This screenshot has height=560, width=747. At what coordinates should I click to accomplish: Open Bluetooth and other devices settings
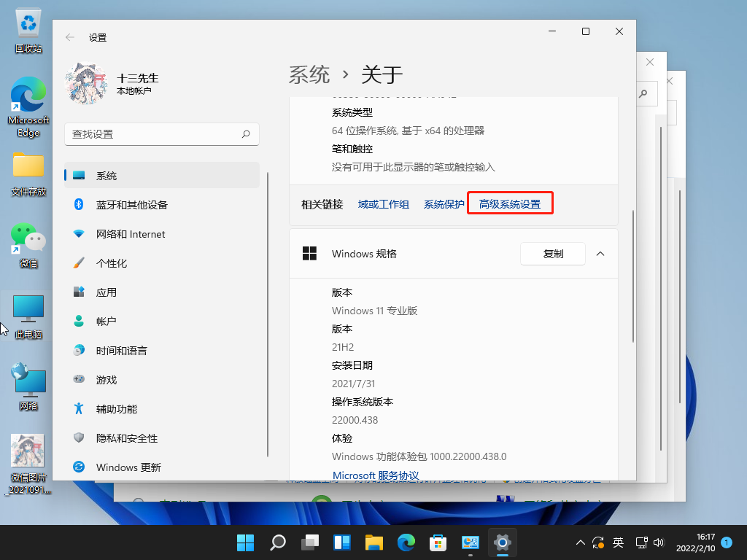(x=131, y=205)
